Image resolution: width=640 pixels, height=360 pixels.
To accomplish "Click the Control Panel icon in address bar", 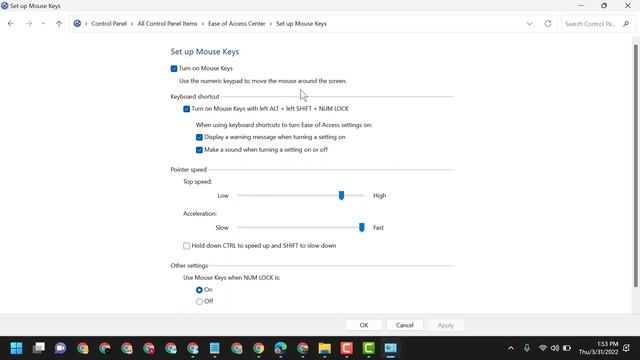I will (77, 24).
